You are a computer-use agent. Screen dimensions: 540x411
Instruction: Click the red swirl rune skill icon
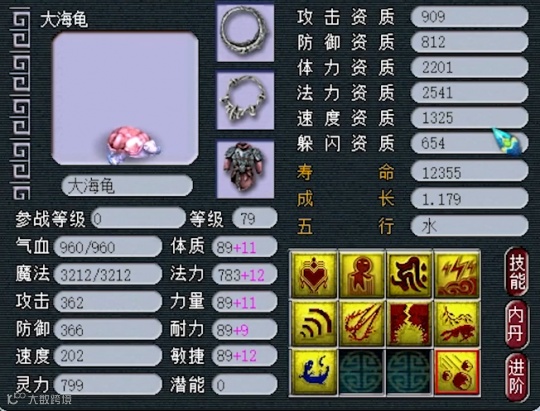(409, 274)
